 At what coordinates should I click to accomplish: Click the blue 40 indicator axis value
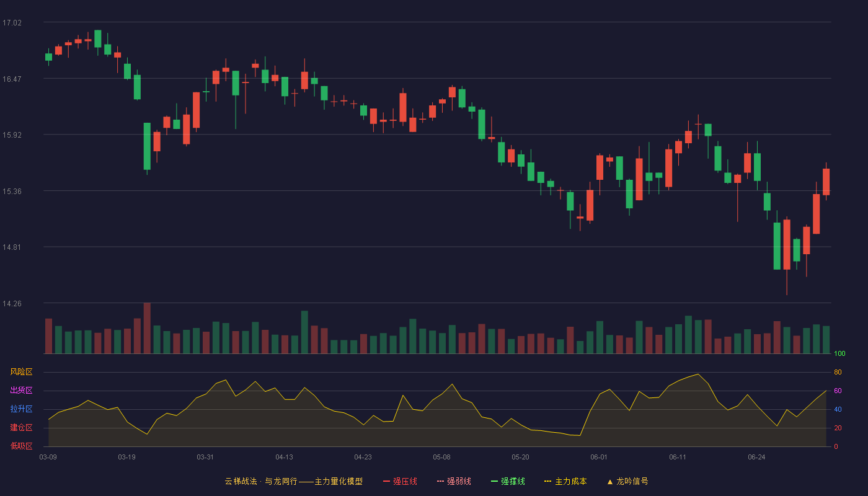(x=838, y=409)
